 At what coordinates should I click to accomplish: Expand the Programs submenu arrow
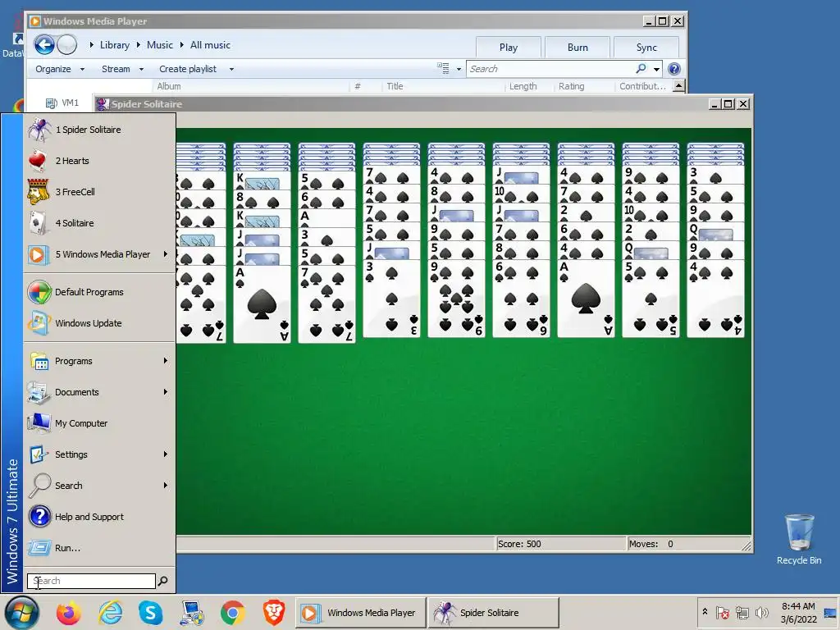(x=166, y=361)
